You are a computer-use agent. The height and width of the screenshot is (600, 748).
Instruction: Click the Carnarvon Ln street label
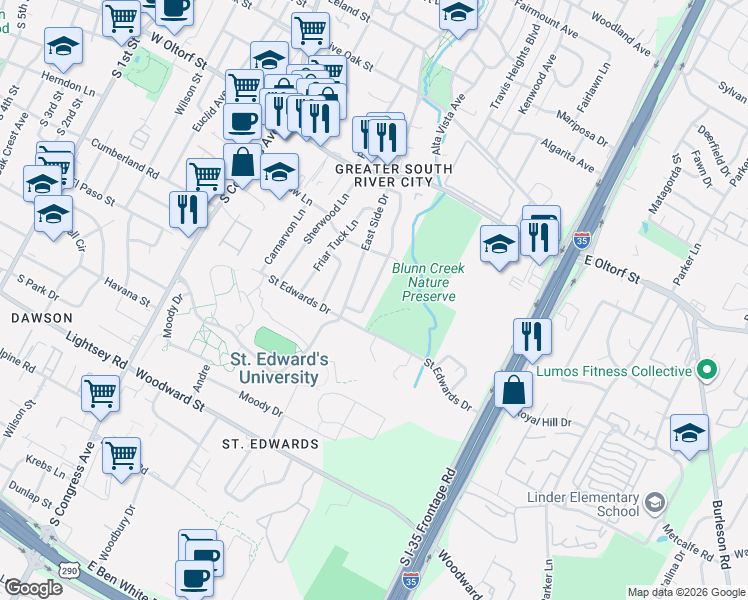pyautogui.click(x=285, y=237)
